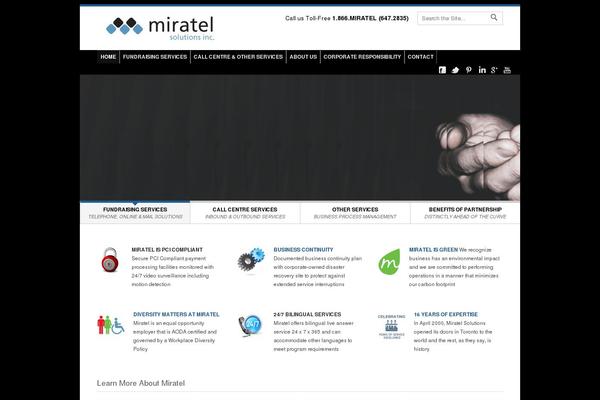600x400 pixels.
Task: Open the LinkedIn social icon
Action: coord(482,70)
